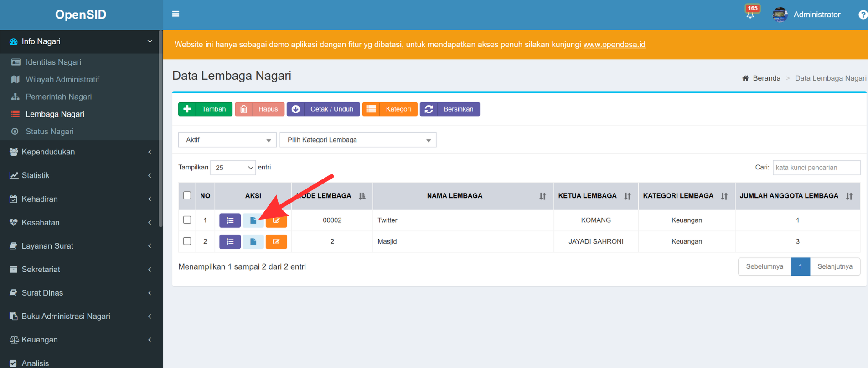Click the kata kunci pencarian search field
The width and height of the screenshot is (868, 368).
click(x=816, y=168)
